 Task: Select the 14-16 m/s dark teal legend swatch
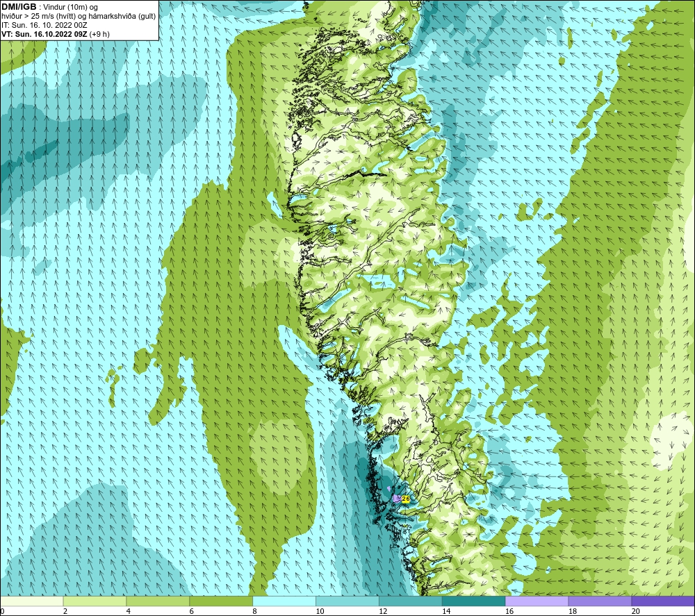pos(474,601)
